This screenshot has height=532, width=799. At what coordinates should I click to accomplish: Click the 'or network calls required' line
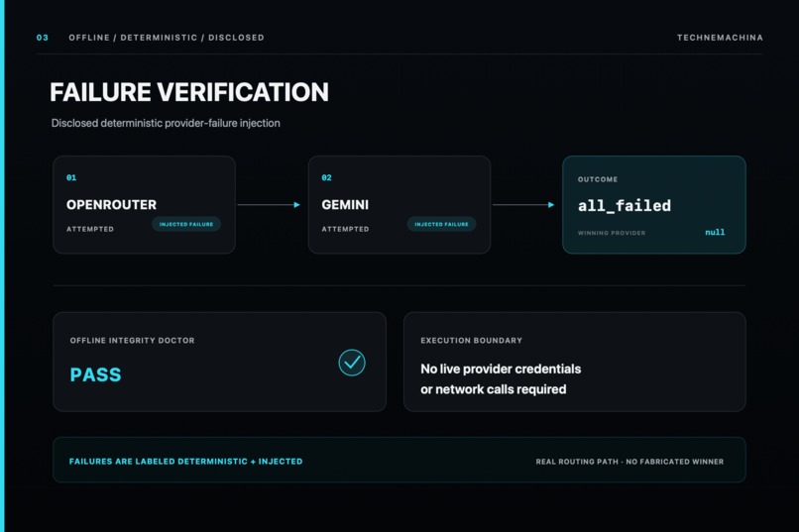494,389
